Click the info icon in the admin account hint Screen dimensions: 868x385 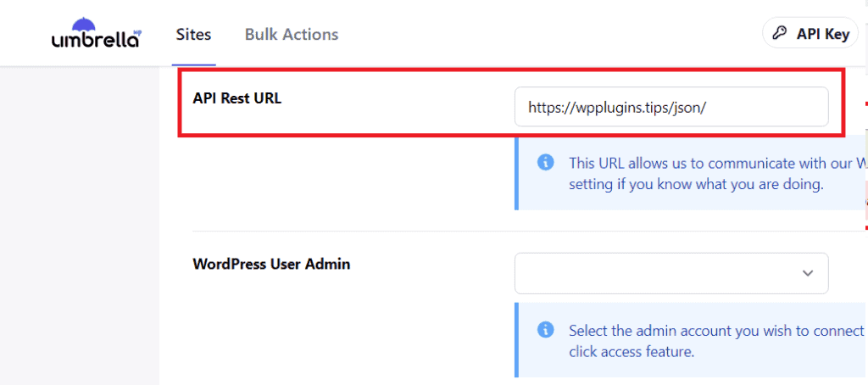click(x=545, y=330)
